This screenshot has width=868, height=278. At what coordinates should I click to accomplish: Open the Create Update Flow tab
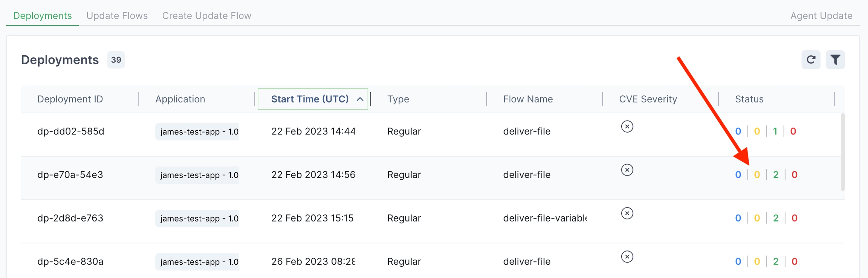point(206,16)
